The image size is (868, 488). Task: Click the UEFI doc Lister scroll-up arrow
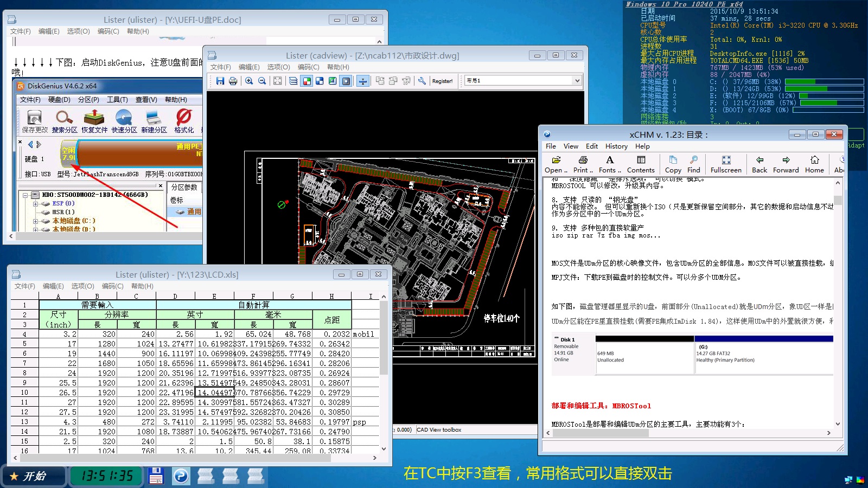[x=379, y=41]
